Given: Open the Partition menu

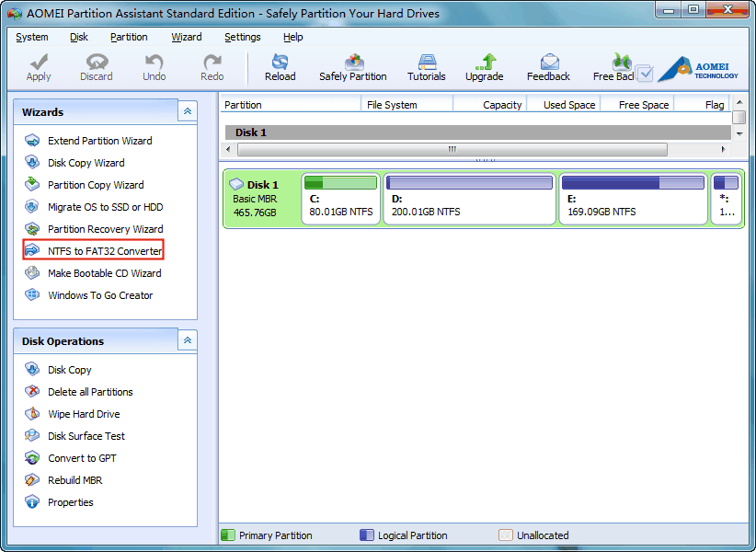Looking at the screenshot, I should [129, 37].
